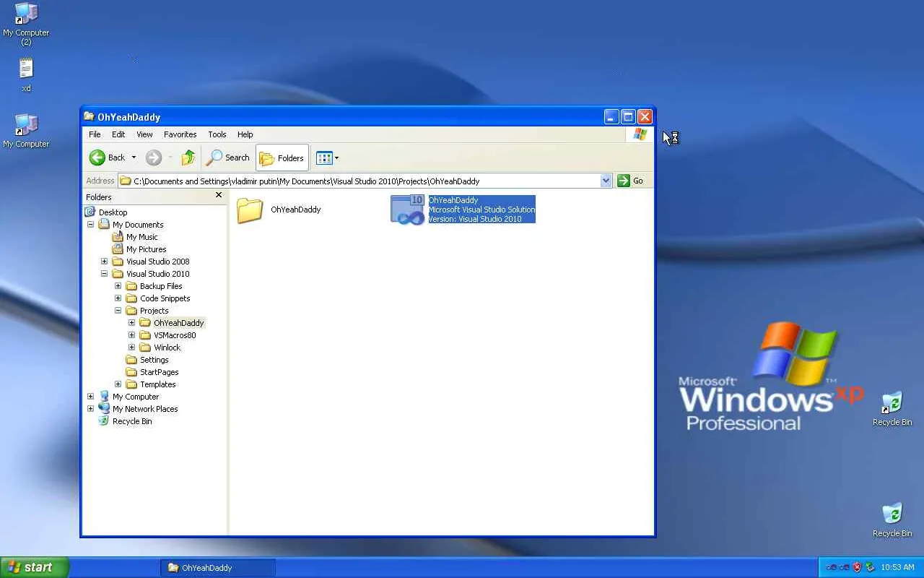
Task: Expand My Computer in the folder tree
Action: [91, 397]
